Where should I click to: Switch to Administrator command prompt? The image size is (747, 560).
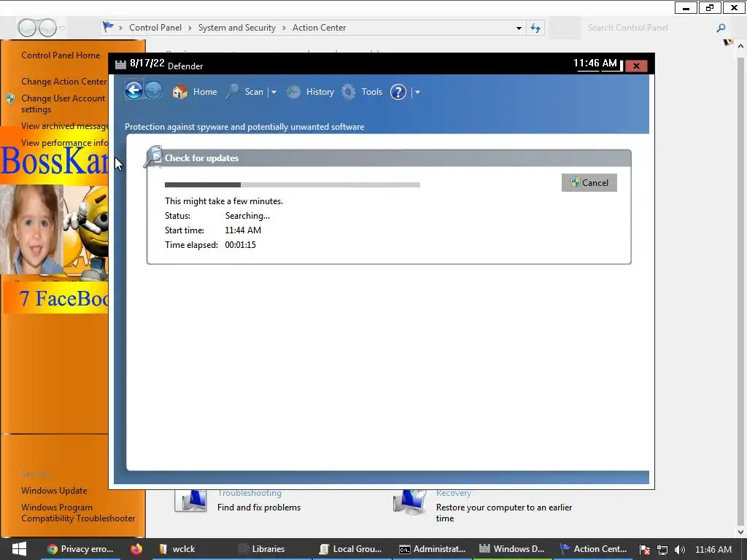432,549
